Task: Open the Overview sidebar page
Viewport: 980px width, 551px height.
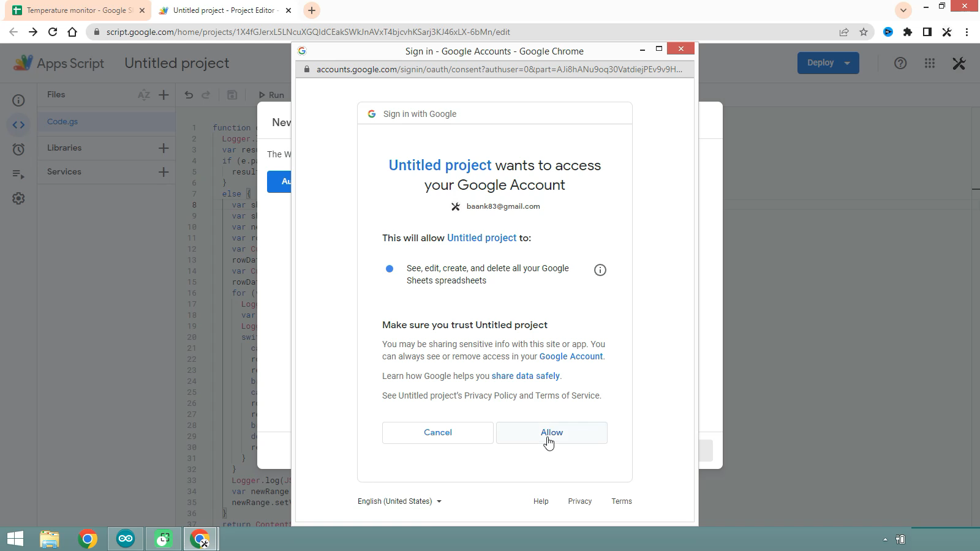Action: coord(18,100)
